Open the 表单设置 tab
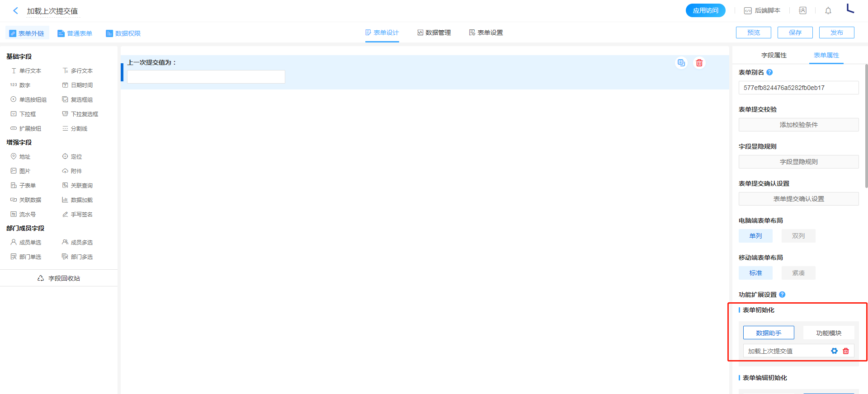 click(486, 33)
